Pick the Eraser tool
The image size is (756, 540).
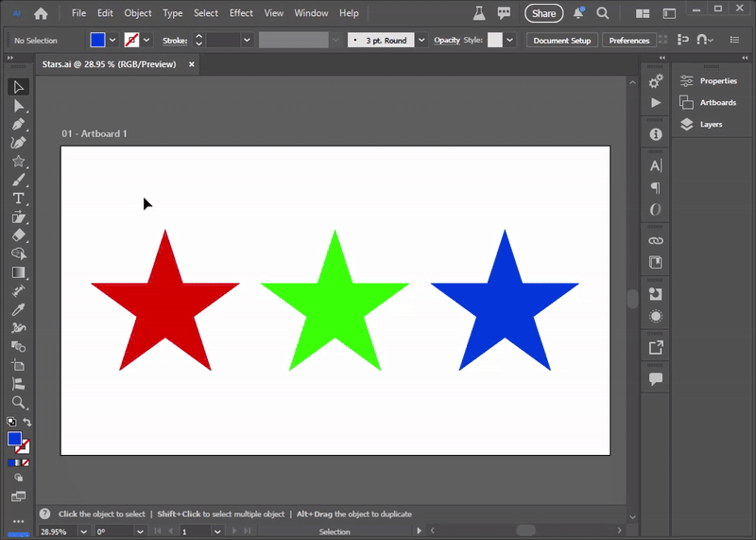click(x=18, y=235)
